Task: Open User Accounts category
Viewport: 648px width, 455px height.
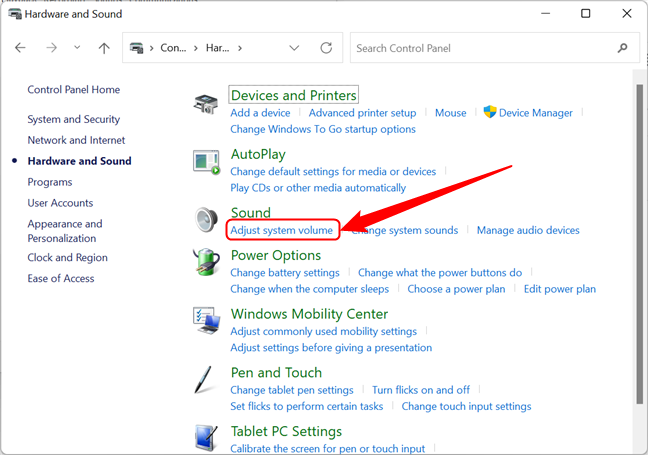Action: point(60,203)
